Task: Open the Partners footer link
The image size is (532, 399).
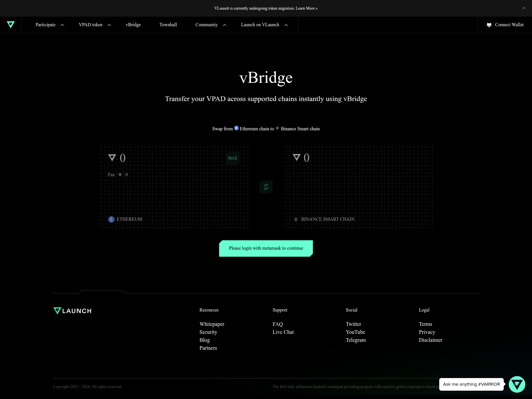Action: click(x=208, y=348)
